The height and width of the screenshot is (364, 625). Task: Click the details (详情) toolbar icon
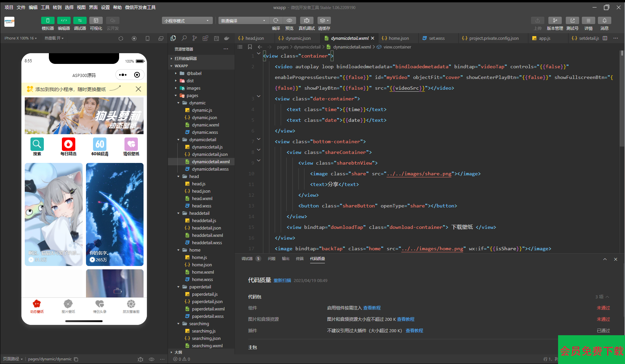(588, 21)
